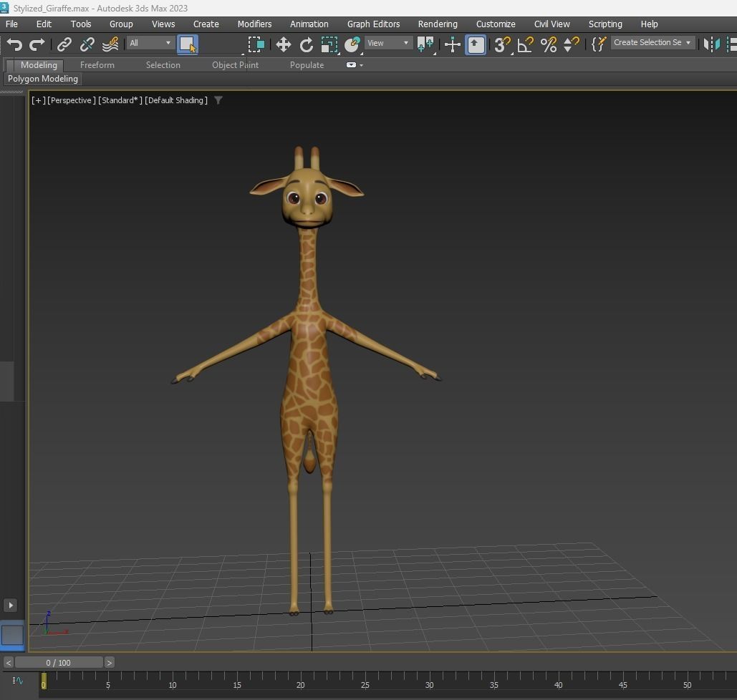Switch to the Populate ribbon tab
This screenshot has height=700, width=737.
(x=307, y=65)
